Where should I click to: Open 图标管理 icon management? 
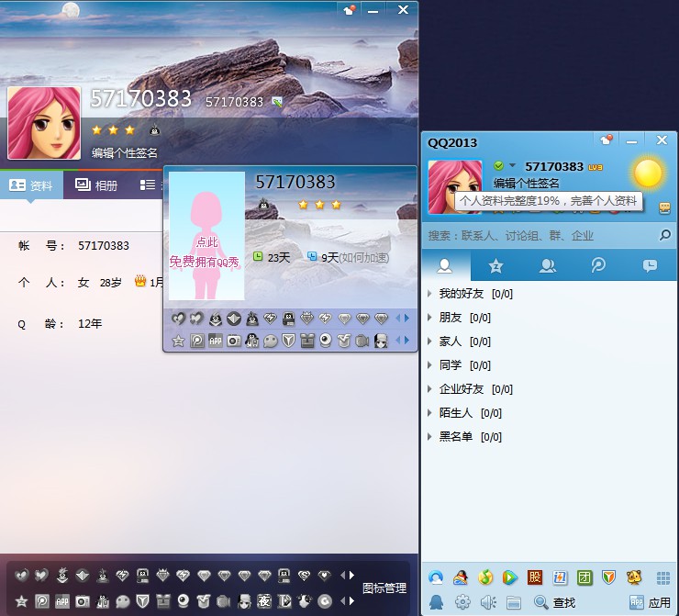click(x=384, y=588)
